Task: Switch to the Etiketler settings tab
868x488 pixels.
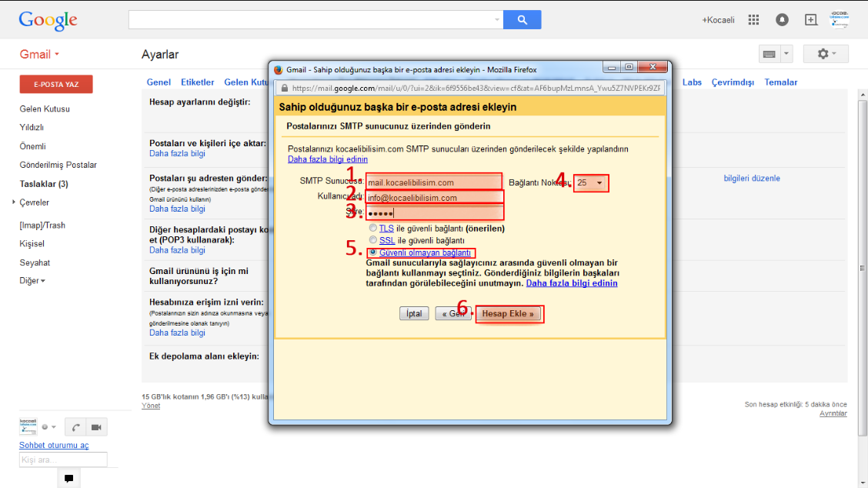Action: click(197, 82)
